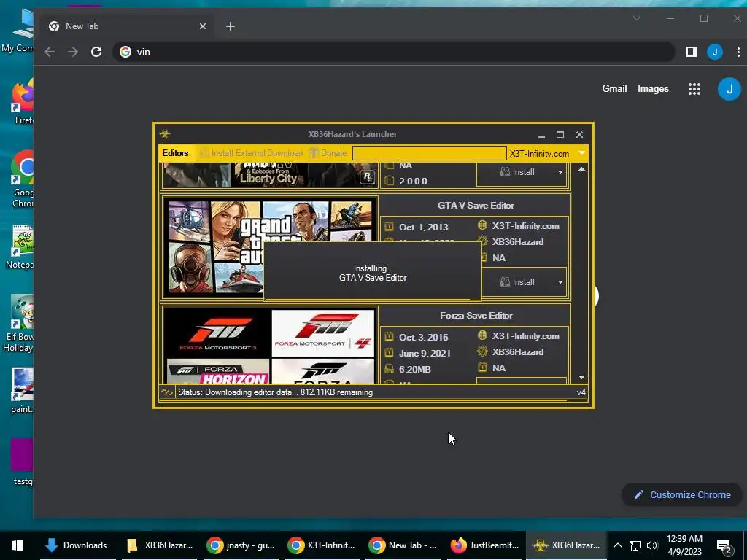Focus the yellow search field in launcher
Image resolution: width=747 pixels, height=560 pixels.
429,153
